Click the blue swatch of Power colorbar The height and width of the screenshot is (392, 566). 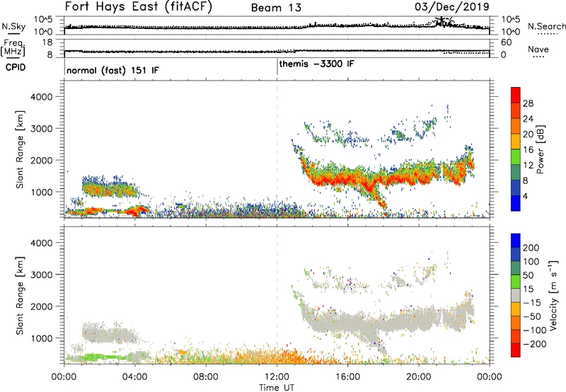516,203
